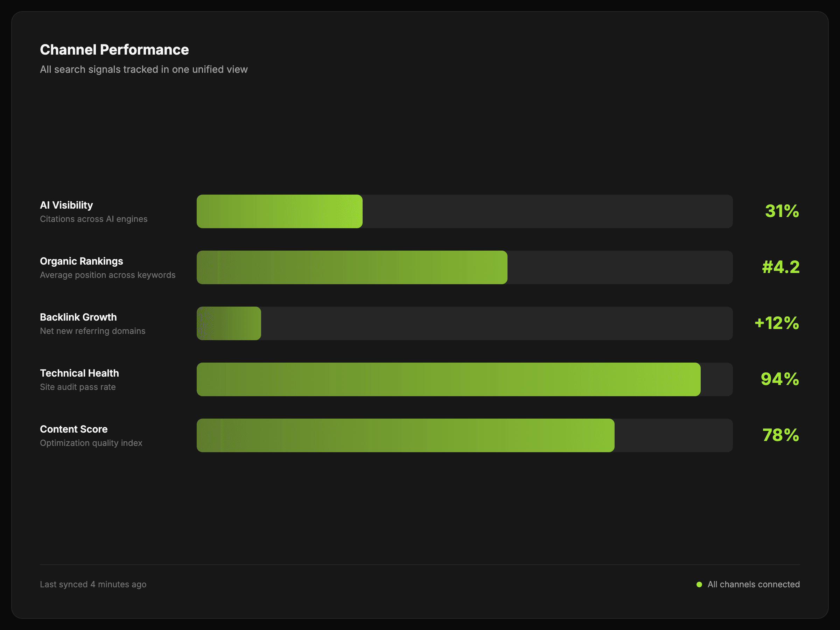Click the Backlink Growth progress bar
The width and height of the screenshot is (840, 630).
pos(464,323)
